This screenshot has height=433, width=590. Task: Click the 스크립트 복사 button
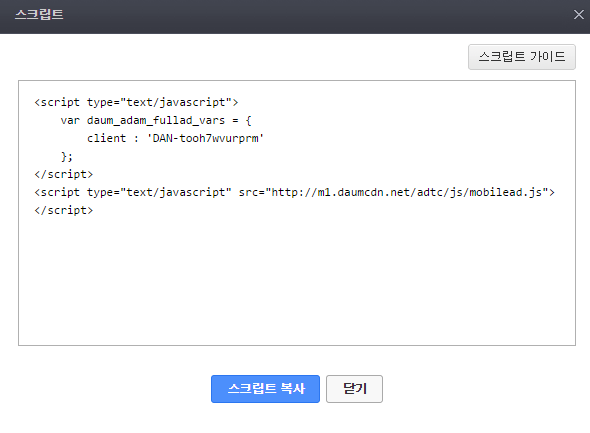(265, 389)
